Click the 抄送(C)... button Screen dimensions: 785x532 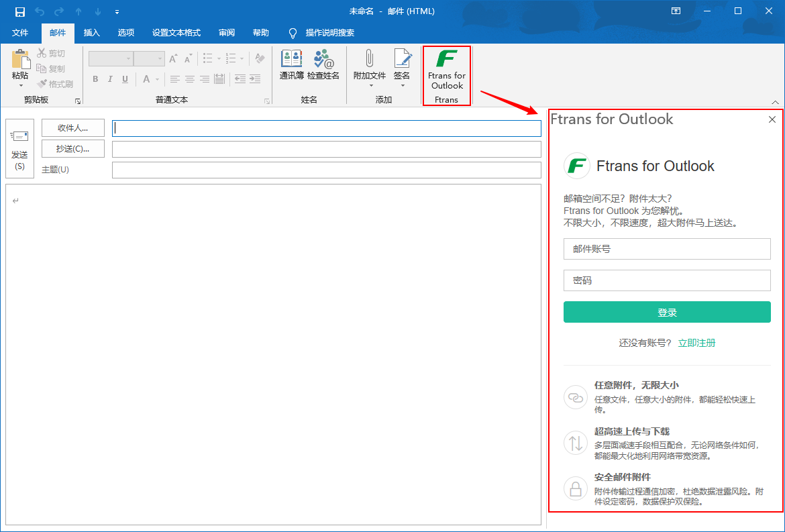coord(73,149)
